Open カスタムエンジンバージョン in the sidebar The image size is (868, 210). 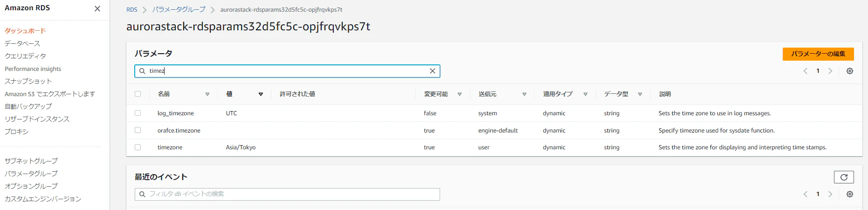43,199
